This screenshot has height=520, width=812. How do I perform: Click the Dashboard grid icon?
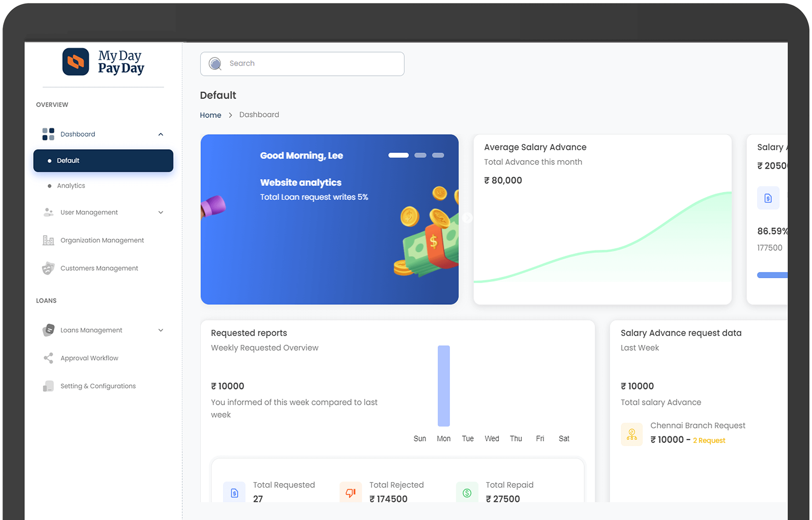pos(48,134)
